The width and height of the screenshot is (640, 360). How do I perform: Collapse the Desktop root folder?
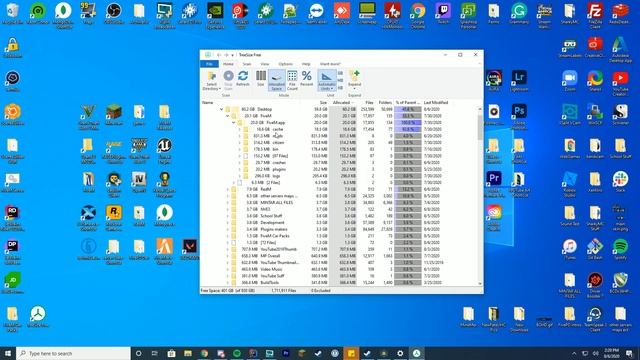pos(222,109)
